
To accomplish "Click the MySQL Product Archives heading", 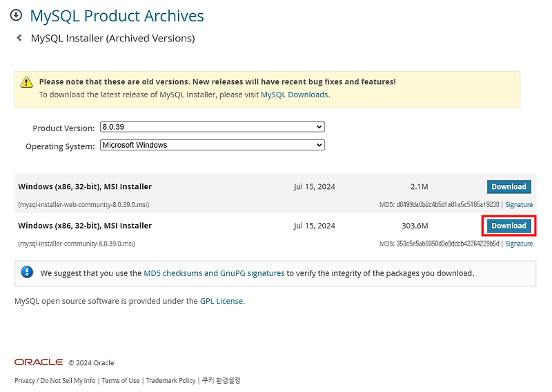I will 117,16.
